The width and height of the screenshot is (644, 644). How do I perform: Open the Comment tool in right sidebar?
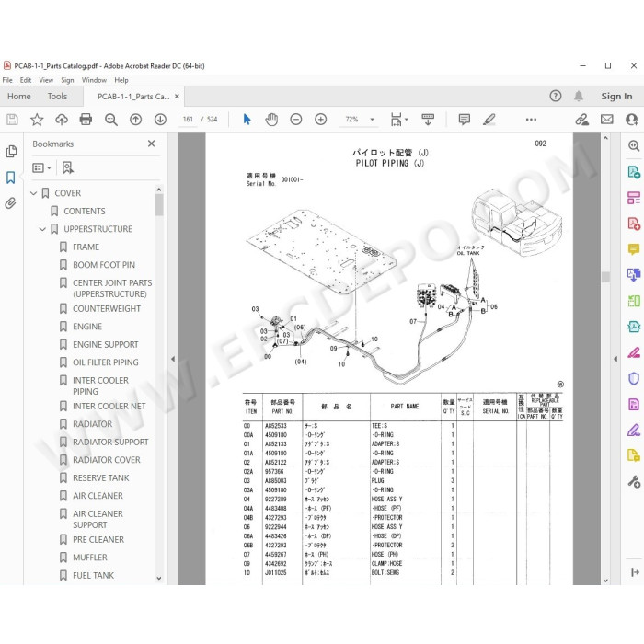(634, 249)
